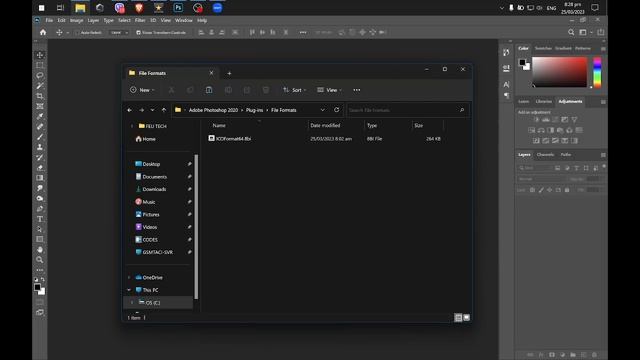Open the Photoshop icon in Windows taskbar
The height and width of the screenshot is (360, 640).
[x=178, y=7]
